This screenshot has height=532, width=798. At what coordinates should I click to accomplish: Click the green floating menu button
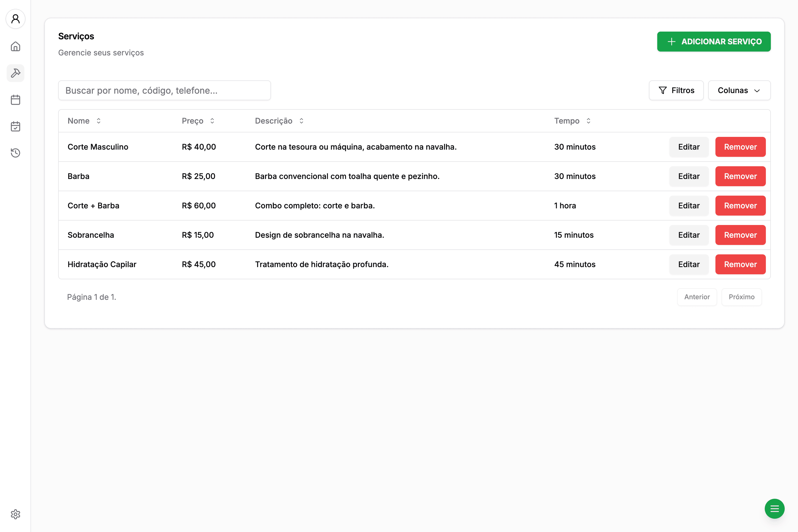coord(775,509)
